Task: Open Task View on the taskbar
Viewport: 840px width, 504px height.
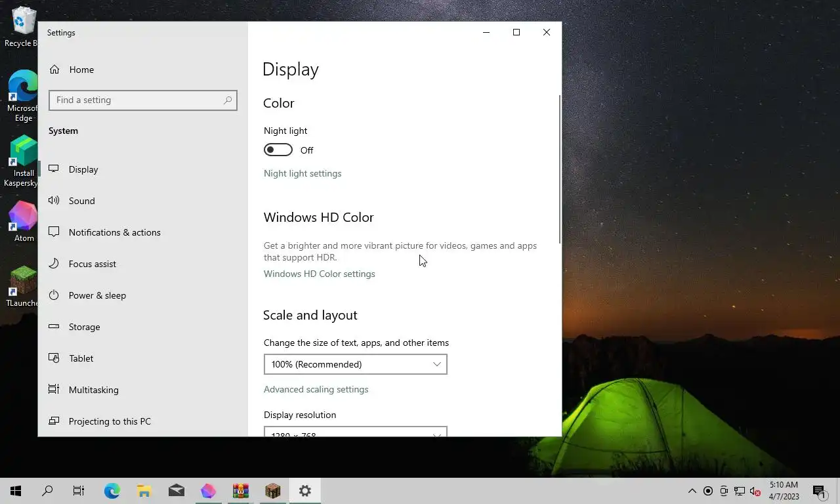Action: 79,491
